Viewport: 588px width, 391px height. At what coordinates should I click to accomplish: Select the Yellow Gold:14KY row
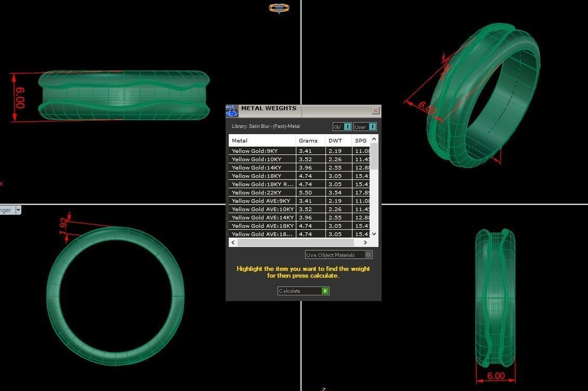pyautogui.click(x=299, y=167)
